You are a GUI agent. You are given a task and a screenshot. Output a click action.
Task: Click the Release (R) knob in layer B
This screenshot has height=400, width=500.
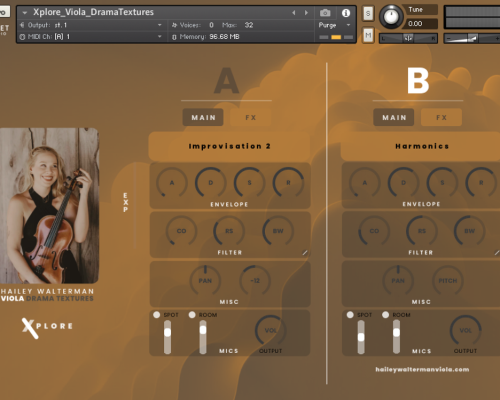point(481,183)
